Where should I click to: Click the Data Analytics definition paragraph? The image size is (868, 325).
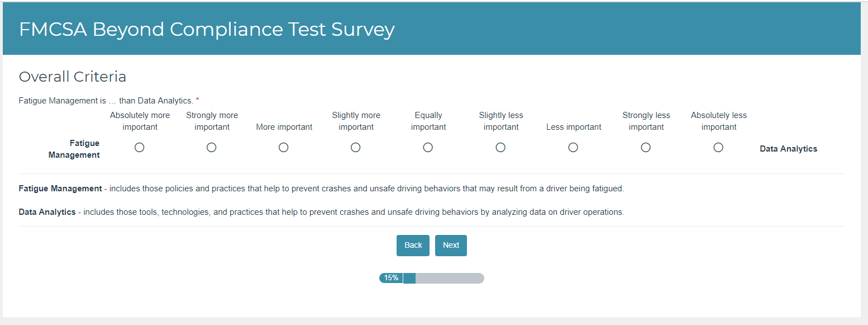(x=321, y=213)
